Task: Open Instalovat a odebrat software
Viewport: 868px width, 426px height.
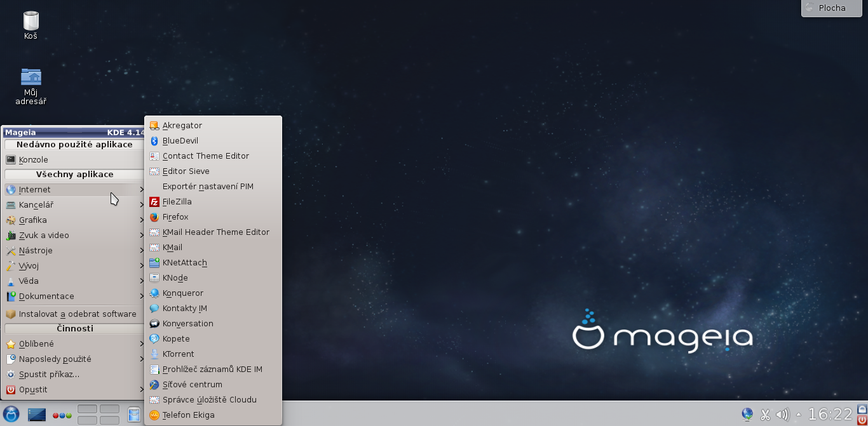Action: (x=74, y=314)
